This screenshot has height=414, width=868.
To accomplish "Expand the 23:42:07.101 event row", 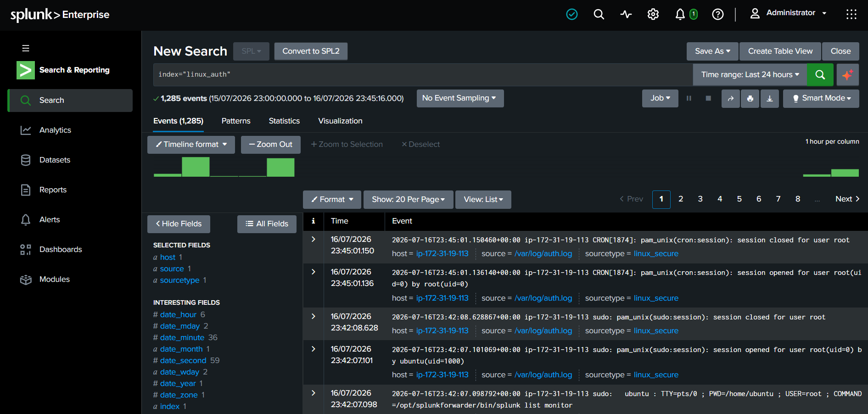I will [314, 349].
